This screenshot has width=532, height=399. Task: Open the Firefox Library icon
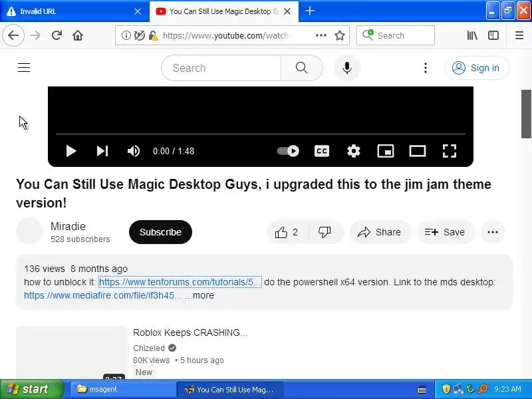472,35
